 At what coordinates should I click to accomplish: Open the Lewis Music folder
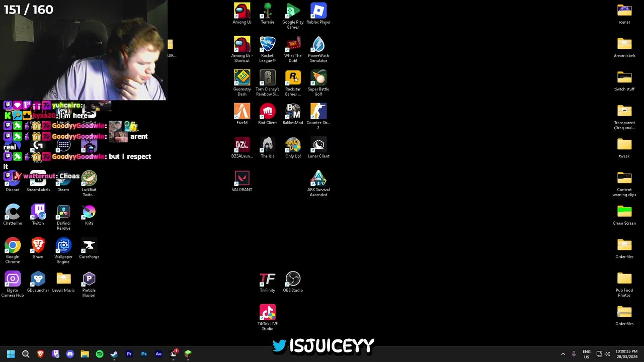pos(63,282)
